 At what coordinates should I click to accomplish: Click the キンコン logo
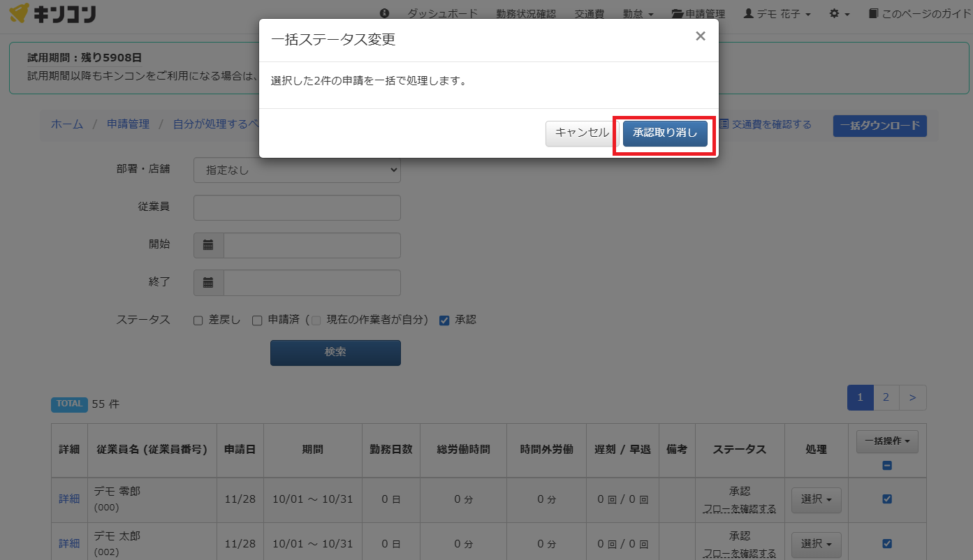tap(53, 14)
